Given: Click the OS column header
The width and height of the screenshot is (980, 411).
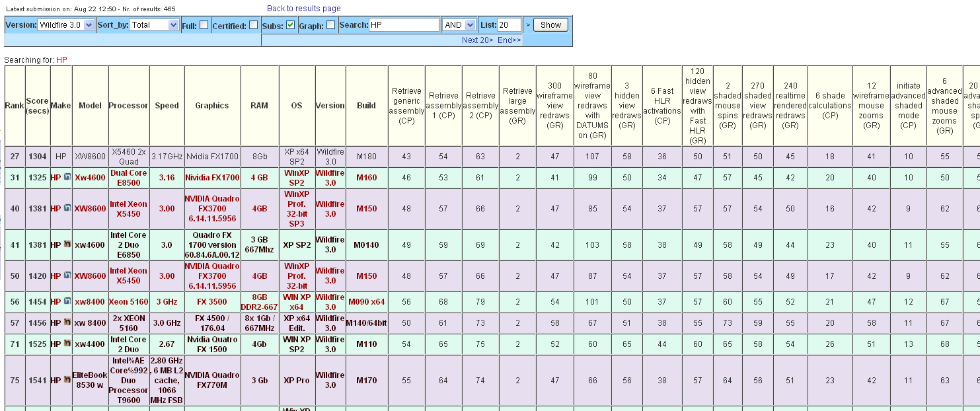Looking at the screenshot, I should coord(297,106).
